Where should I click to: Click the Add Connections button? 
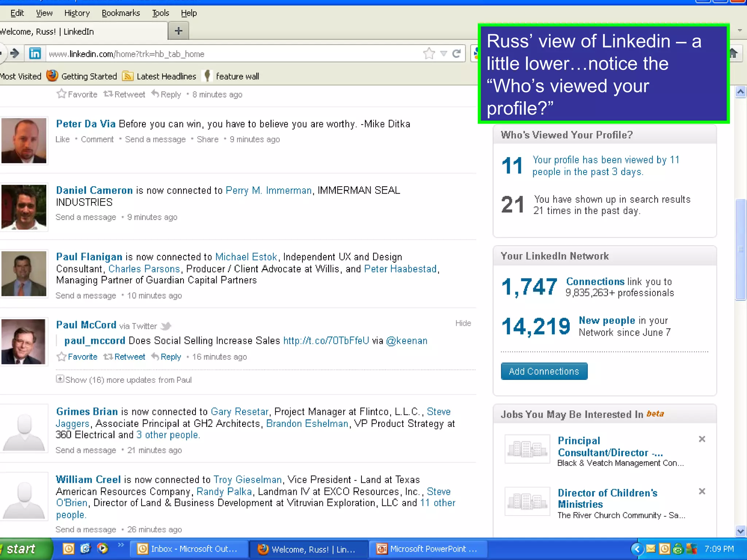[x=544, y=371]
